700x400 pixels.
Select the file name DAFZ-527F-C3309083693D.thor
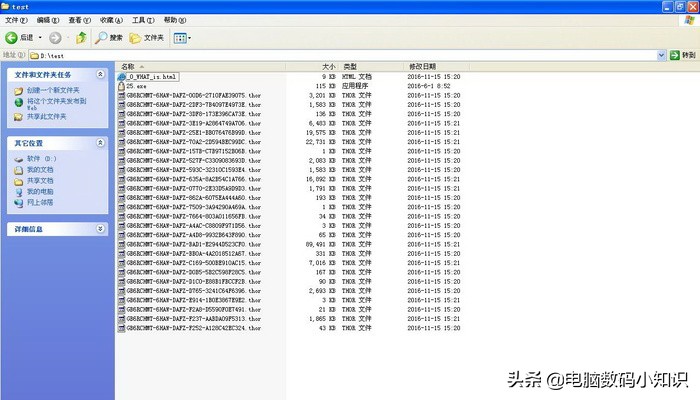tap(193, 161)
